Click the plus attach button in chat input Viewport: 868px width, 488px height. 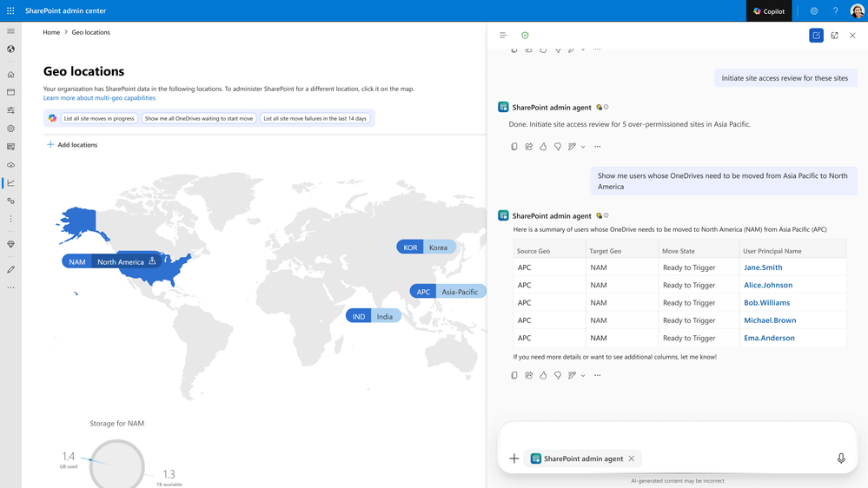[514, 458]
